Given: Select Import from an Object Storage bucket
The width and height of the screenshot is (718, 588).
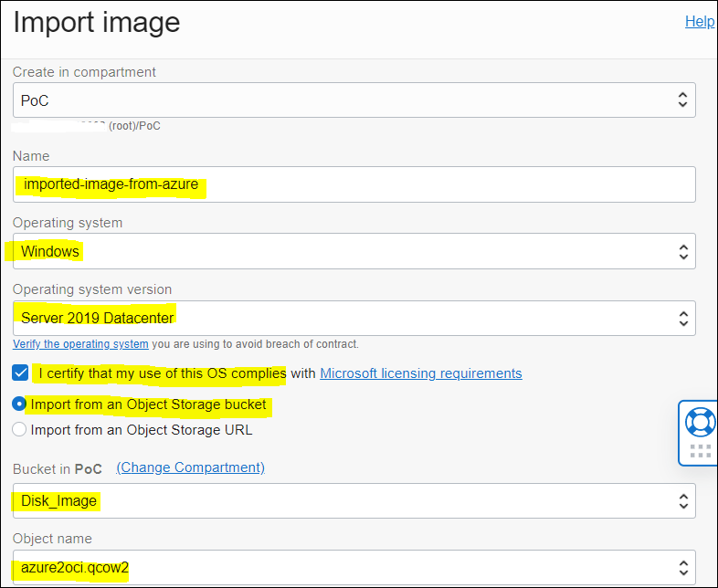Looking at the screenshot, I should point(19,404).
